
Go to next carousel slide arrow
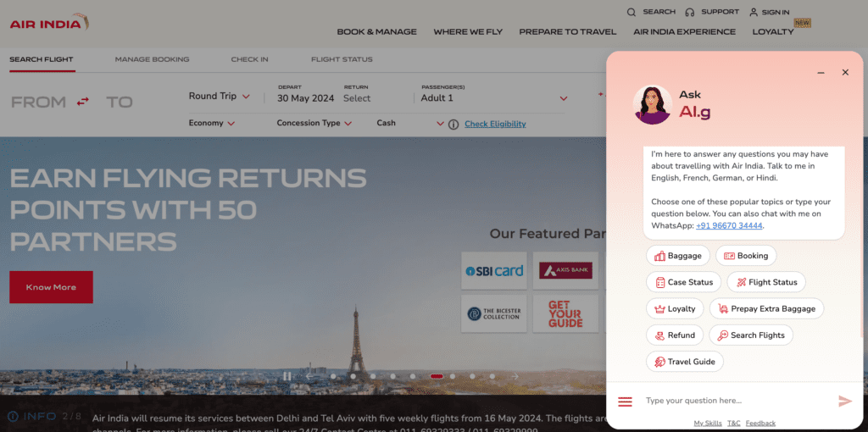(515, 376)
